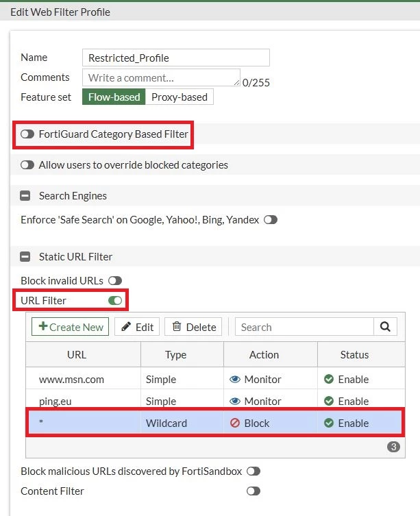Enable Safe Search enforcement toggle
This screenshot has width=420, height=516.
(271, 219)
